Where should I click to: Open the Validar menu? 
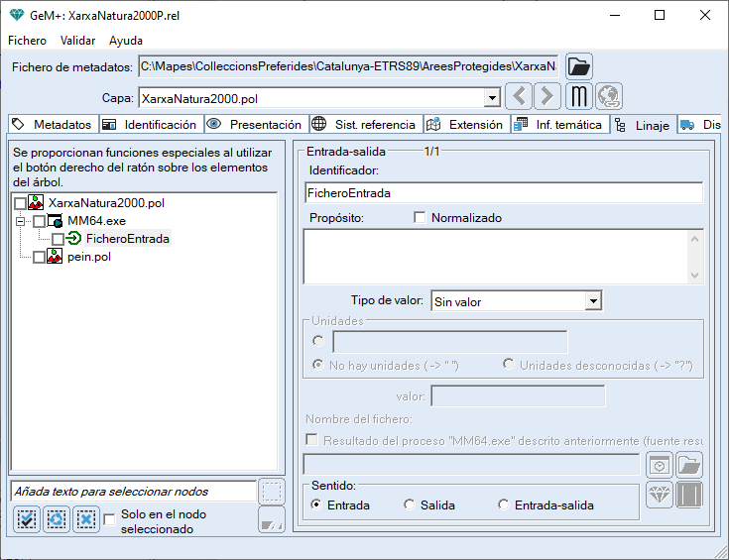coord(77,41)
